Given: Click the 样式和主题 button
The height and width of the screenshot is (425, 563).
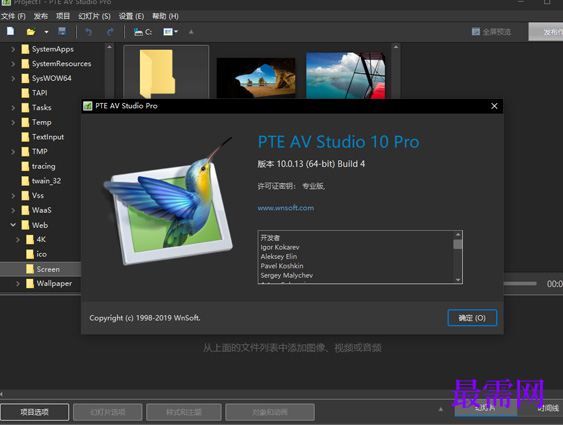Looking at the screenshot, I should 184,412.
